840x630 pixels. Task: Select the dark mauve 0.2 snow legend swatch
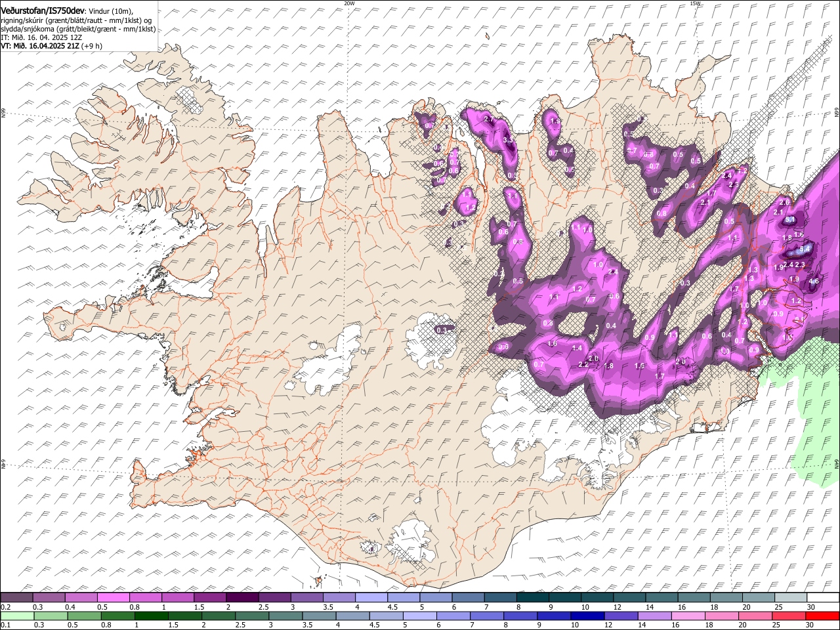pos(16,598)
